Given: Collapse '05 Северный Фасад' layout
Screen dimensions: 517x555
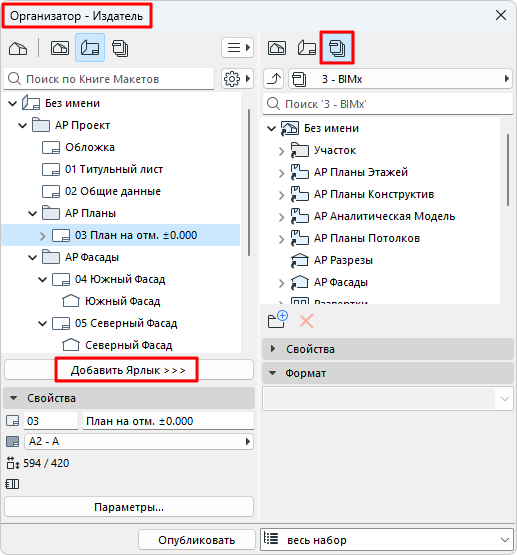Looking at the screenshot, I should [x=42, y=323].
